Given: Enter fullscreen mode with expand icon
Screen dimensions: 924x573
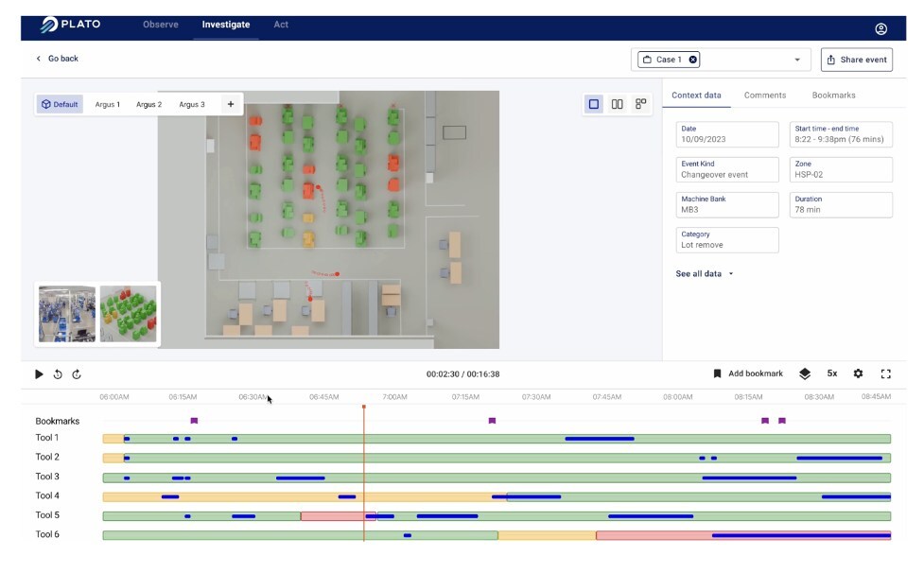Looking at the screenshot, I should pyautogui.click(x=886, y=373).
